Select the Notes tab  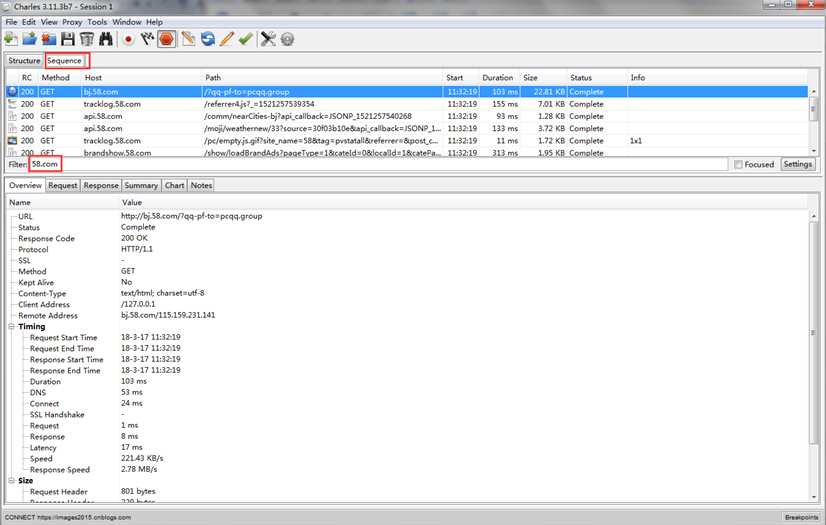coord(201,185)
